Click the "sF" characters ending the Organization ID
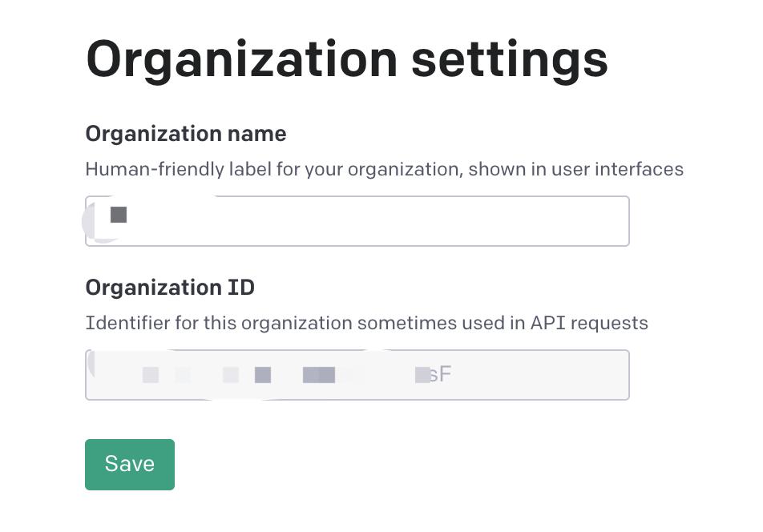 point(441,374)
